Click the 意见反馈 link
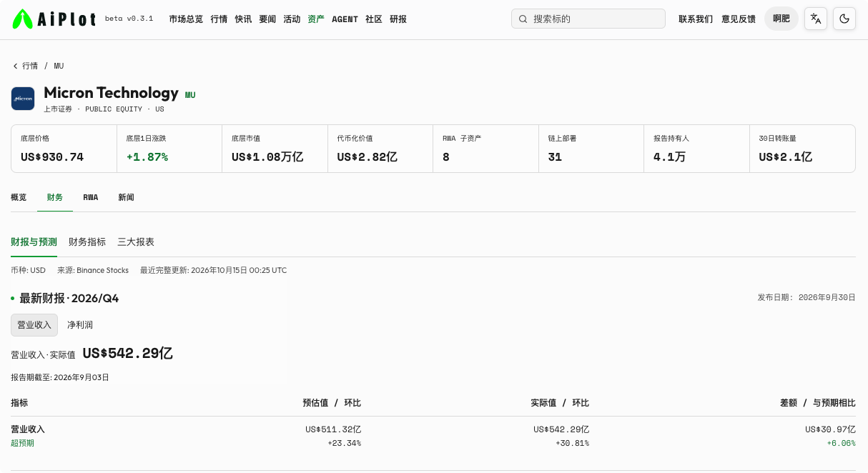 pos(739,19)
